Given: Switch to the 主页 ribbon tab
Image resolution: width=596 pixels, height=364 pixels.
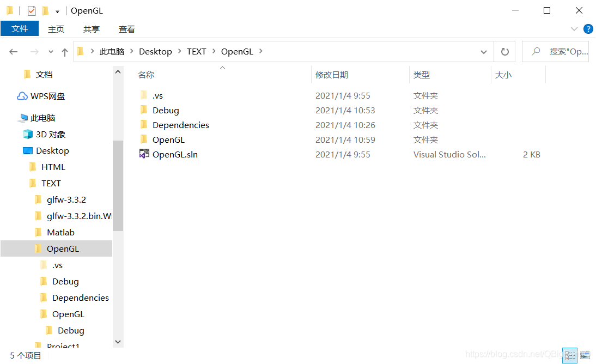Looking at the screenshot, I should tap(56, 29).
